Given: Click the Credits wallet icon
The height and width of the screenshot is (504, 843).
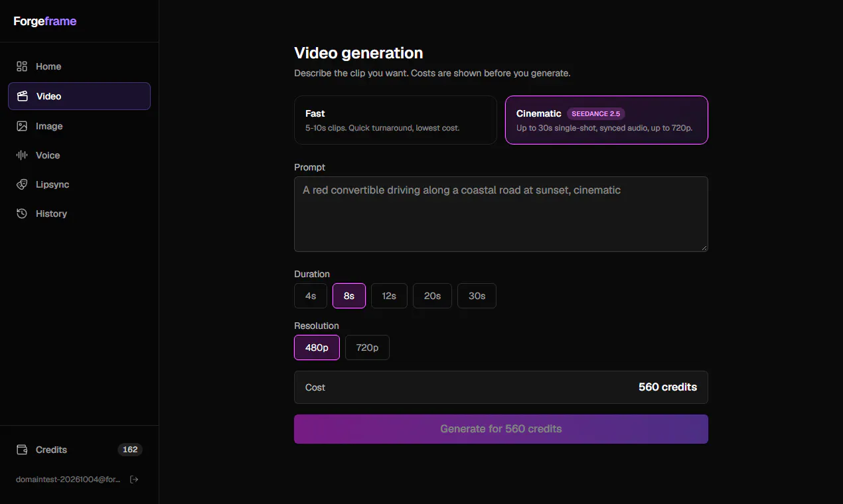Looking at the screenshot, I should [22, 450].
